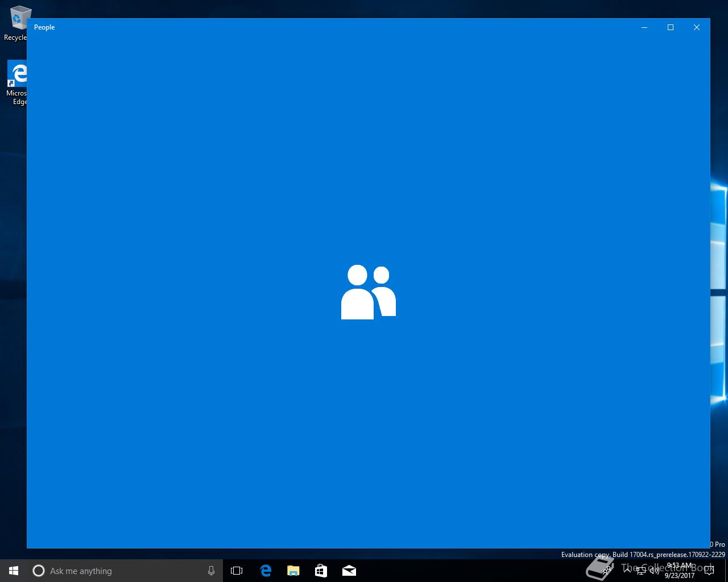Open the network status tray icon

641,570
